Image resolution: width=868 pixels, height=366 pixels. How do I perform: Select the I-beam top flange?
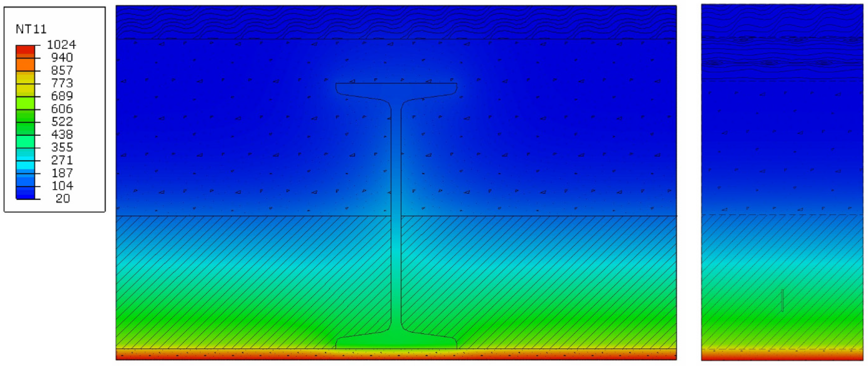pos(396,90)
